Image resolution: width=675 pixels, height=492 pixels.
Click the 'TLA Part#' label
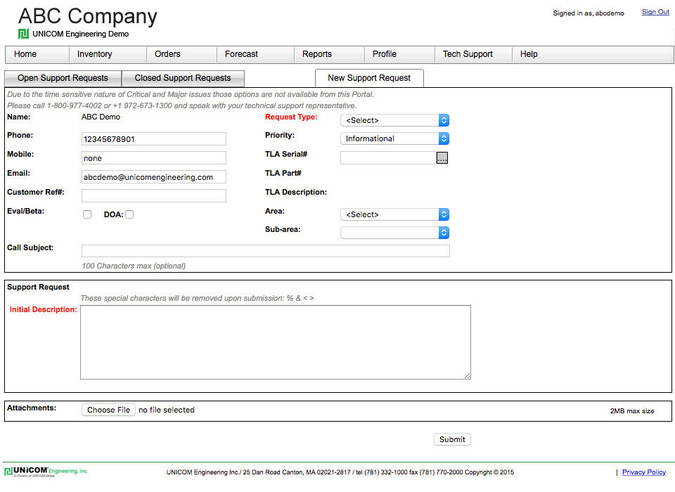click(283, 173)
